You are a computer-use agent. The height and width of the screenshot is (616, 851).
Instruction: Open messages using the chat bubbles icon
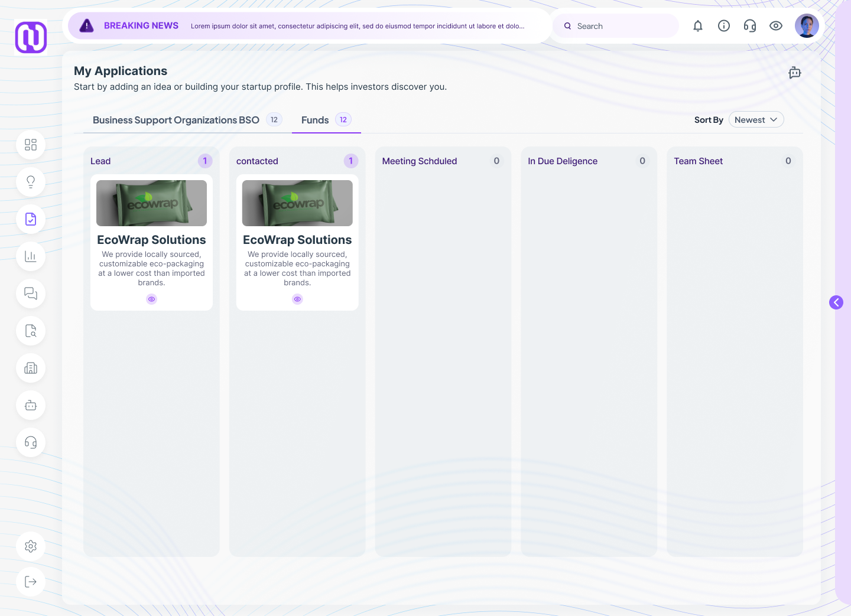[x=31, y=294]
